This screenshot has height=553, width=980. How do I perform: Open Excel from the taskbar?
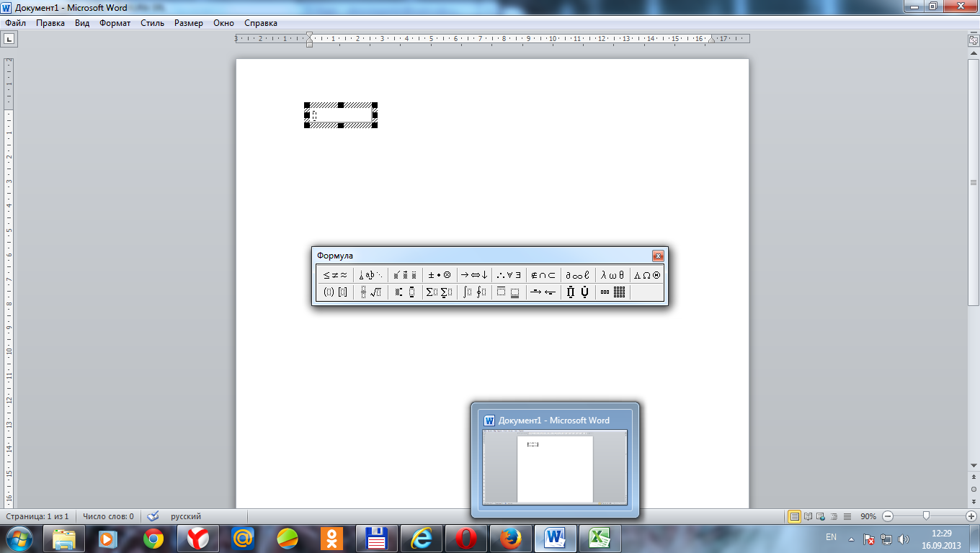point(600,539)
